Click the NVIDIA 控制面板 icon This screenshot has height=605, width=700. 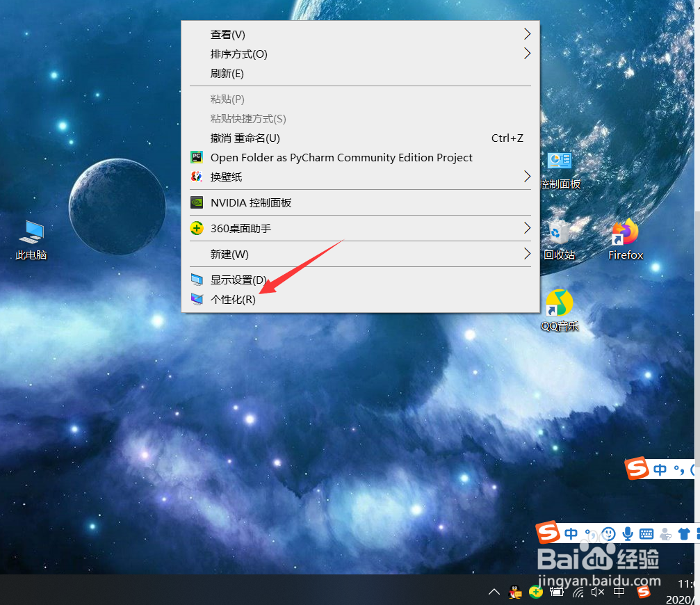point(197,202)
